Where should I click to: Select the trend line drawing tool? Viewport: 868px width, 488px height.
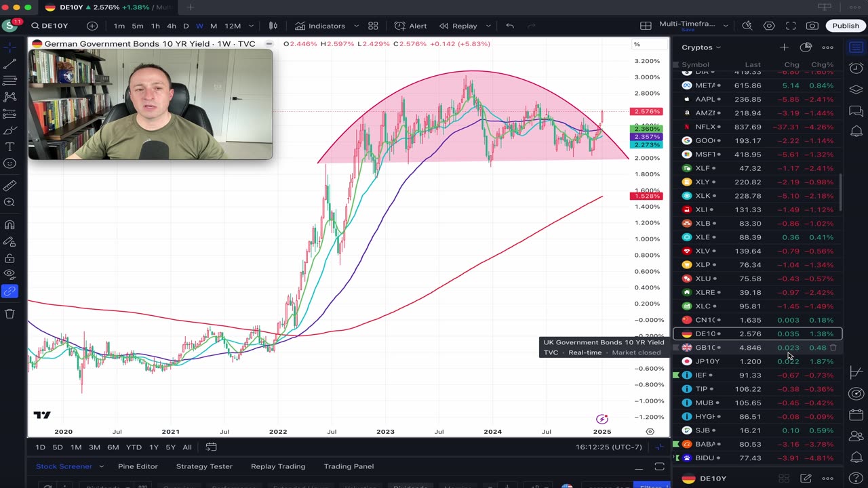(9, 64)
